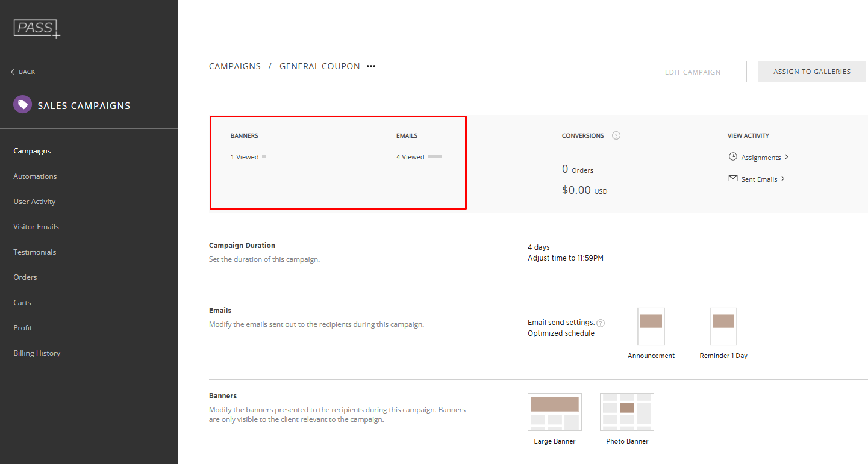
Task: Click the Campaigns breadcrumb link
Action: (234, 66)
